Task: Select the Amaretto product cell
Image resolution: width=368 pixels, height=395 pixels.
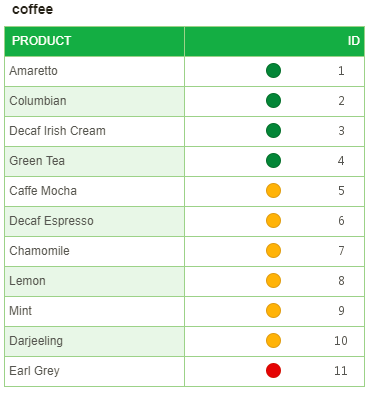Action: coord(95,71)
